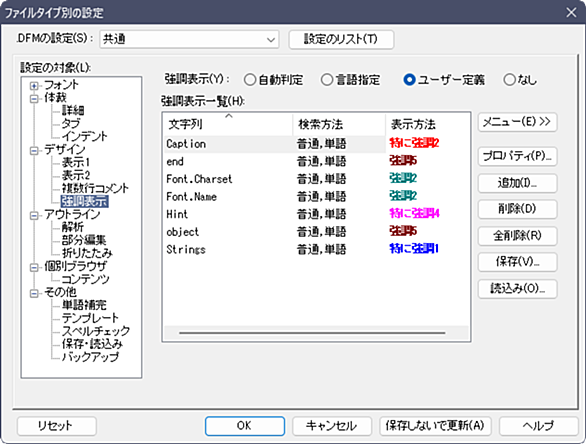This screenshot has height=444, width=586.
Task: Select 表示1 in the settings tree
Action: point(76,162)
